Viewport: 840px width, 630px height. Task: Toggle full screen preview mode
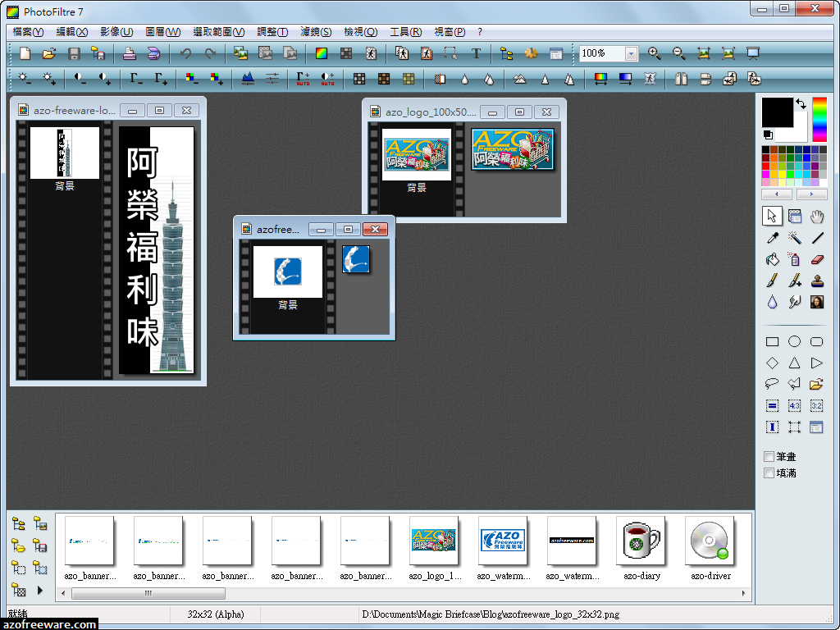(x=752, y=52)
